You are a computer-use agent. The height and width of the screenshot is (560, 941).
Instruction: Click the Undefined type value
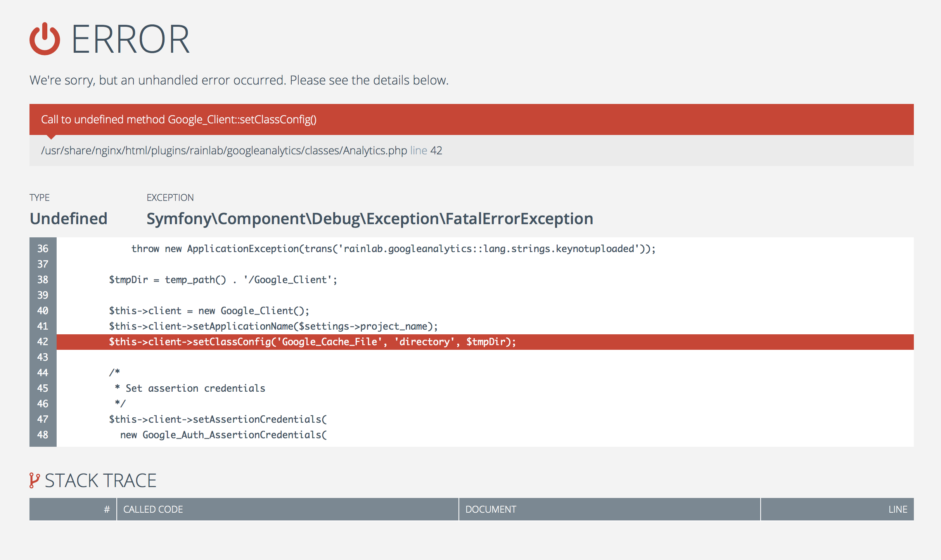click(x=68, y=219)
